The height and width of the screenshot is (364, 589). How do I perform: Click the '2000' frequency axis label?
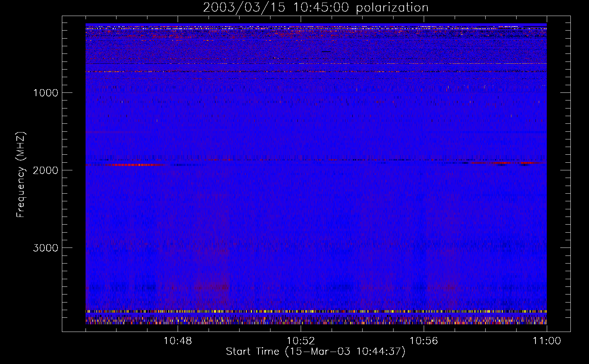click(x=46, y=170)
